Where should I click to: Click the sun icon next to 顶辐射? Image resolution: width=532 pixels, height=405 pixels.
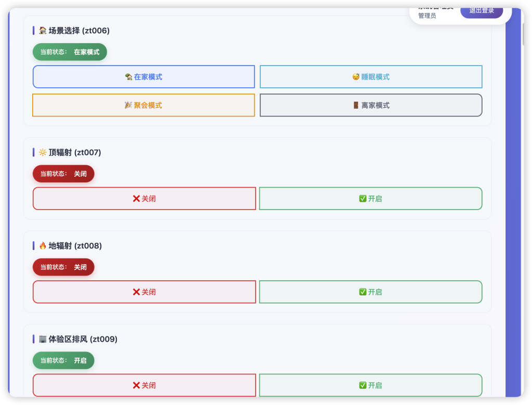point(43,152)
